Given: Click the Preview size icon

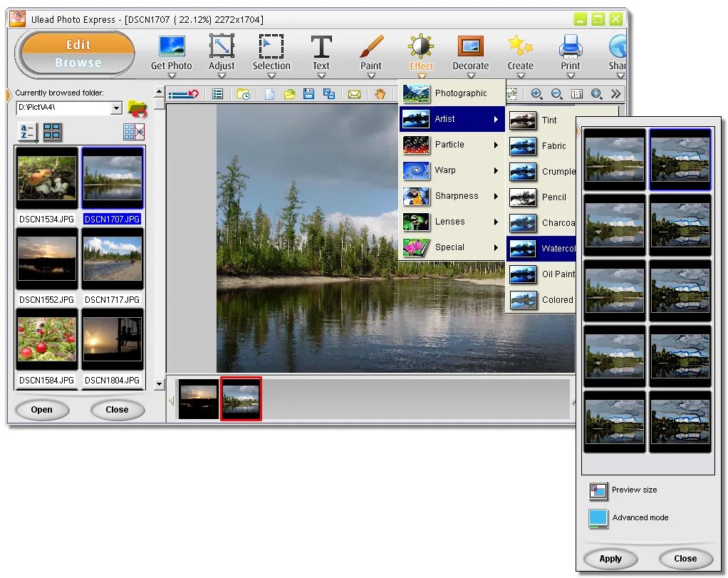Looking at the screenshot, I should pos(598,490).
